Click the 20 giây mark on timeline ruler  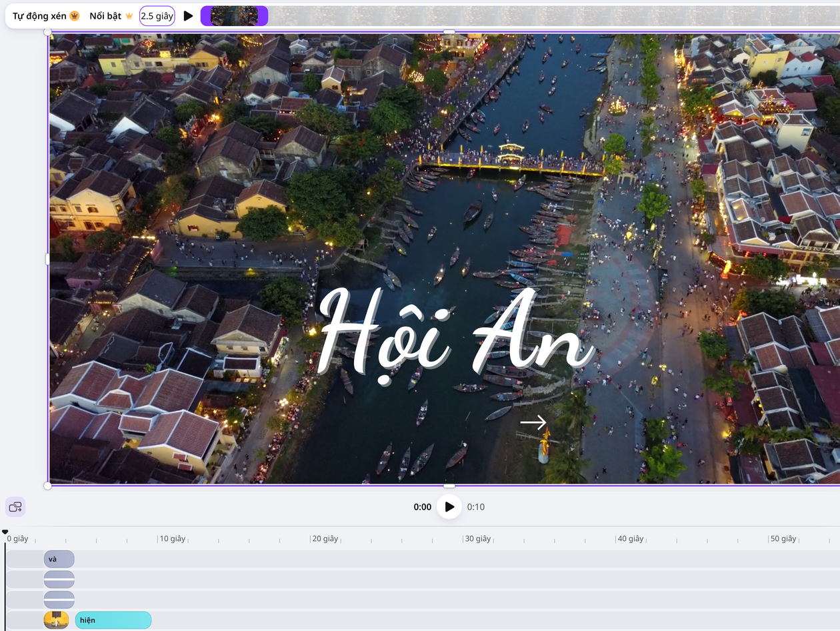pyautogui.click(x=325, y=539)
